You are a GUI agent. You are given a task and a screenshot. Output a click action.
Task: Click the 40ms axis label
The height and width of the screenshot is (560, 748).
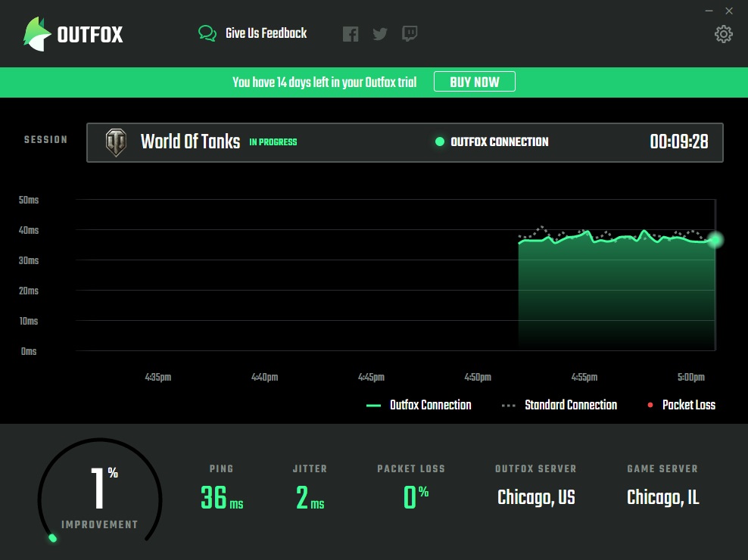[x=29, y=230]
